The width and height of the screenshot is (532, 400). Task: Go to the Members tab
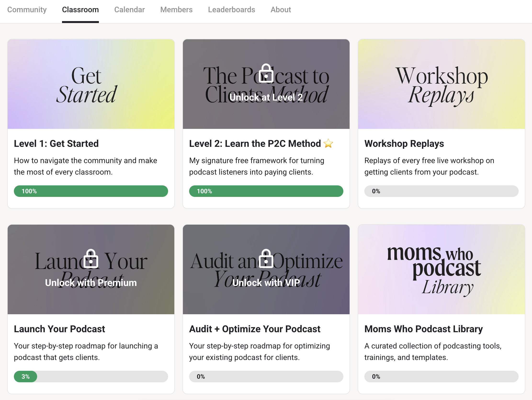coord(176,10)
